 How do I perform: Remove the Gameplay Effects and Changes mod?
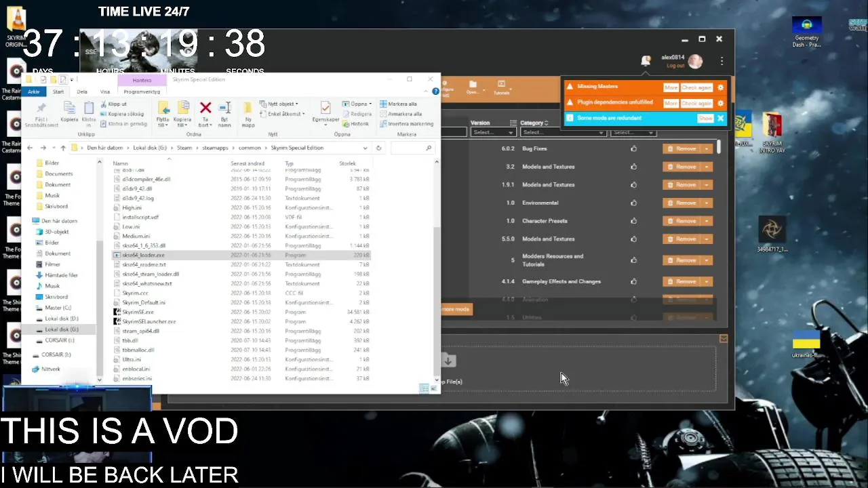point(682,281)
